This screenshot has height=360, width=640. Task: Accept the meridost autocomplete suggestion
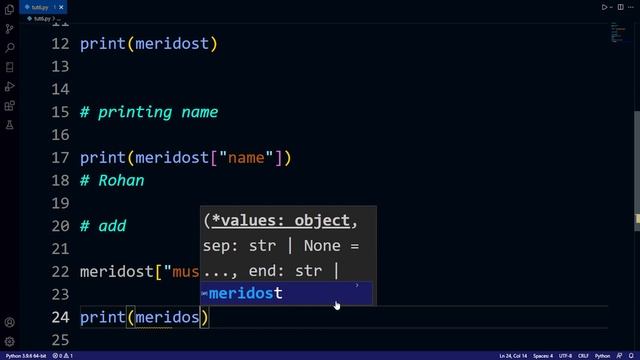coord(286,293)
